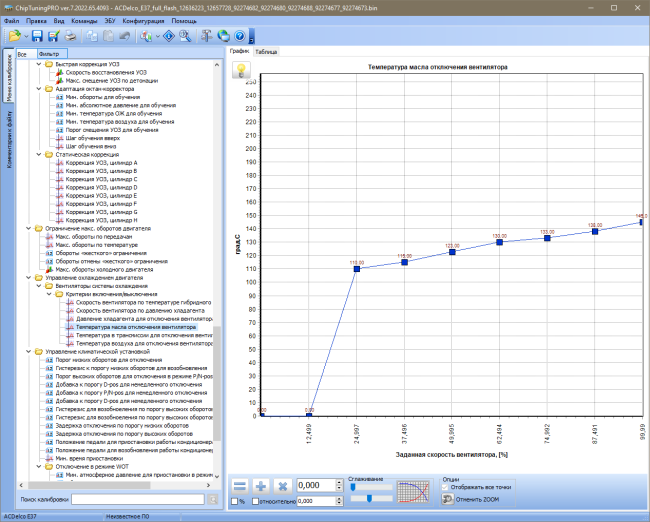
Task: Switch to the График tab
Action: (240, 51)
